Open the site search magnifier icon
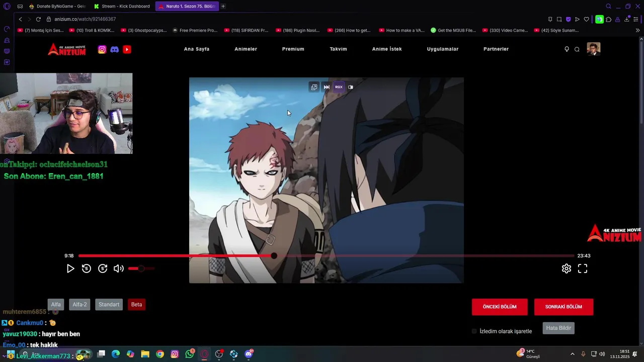 pyautogui.click(x=577, y=49)
